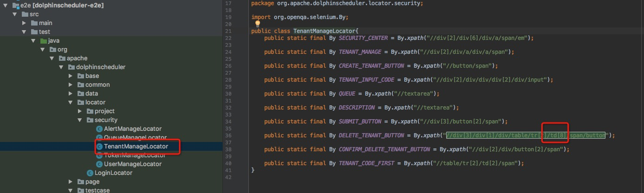Click the TenantManageLocator class icon

[99, 146]
